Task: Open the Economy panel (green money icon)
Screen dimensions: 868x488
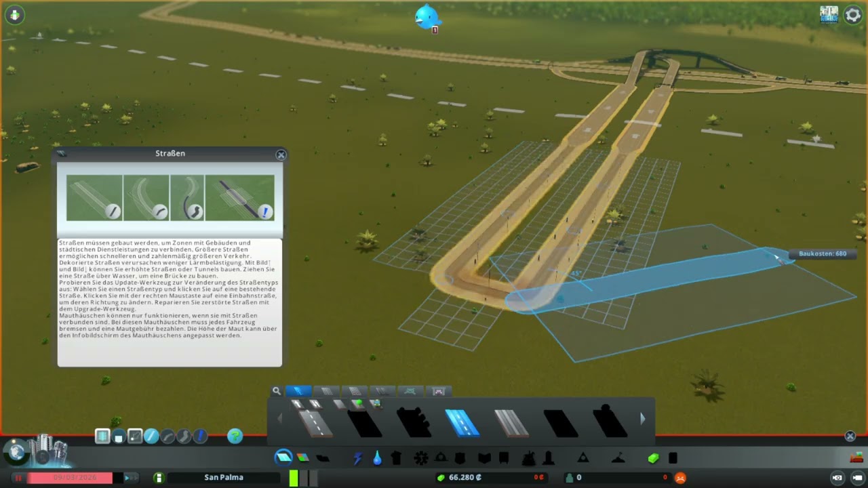Action: 654,458
